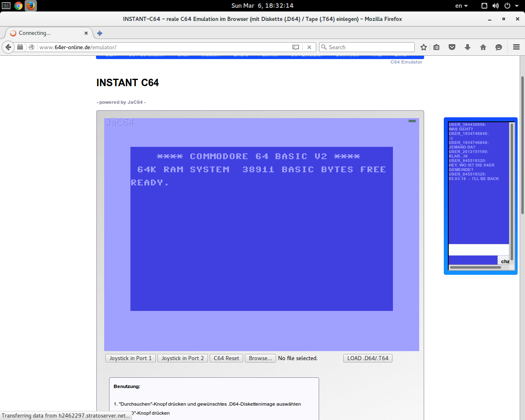This screenshot has width=525, height=420.
Task: Click the 'C64 Emulator' breadcrumb link
Action: (x=406, y=62)
